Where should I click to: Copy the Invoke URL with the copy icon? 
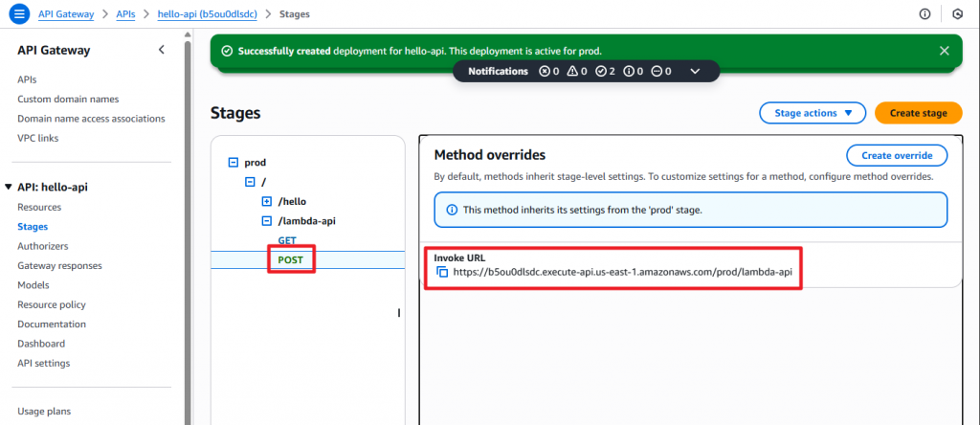(x=442, y=273)
